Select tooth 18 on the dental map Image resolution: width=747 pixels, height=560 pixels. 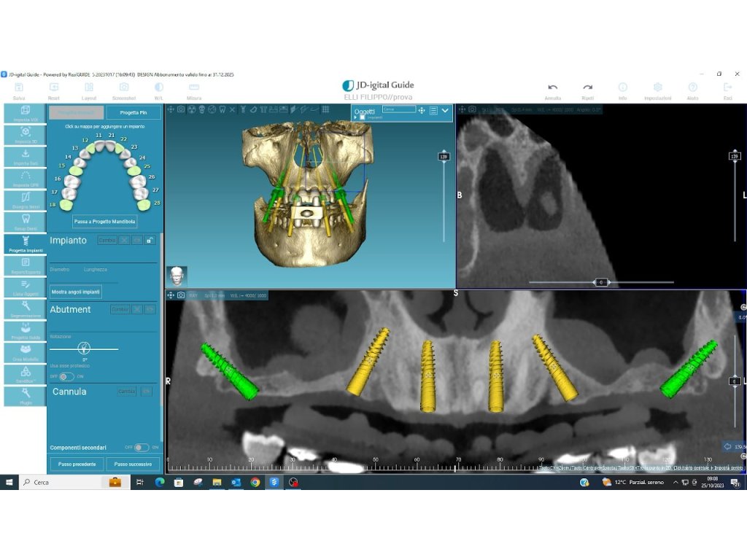[66, 205]
